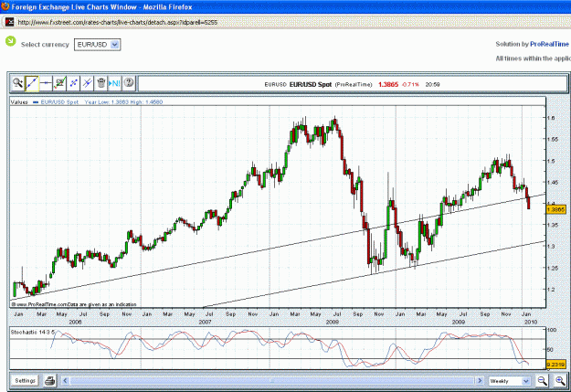Viewport: 571px width, 392px height.
Task: Click the Stochastic 14 3 5 indicator label
Action: [33, 333]
